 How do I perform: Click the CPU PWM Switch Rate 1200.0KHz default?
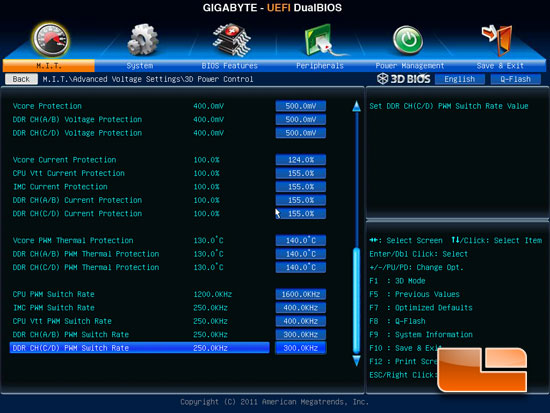pyautogui.click(x=213, y=294)
